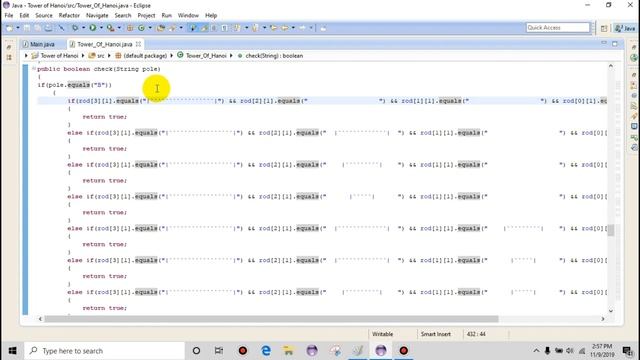The height and width of the screenshot is (360, 640).
Task: Run the program with green Run button
Action: (93, 28)
